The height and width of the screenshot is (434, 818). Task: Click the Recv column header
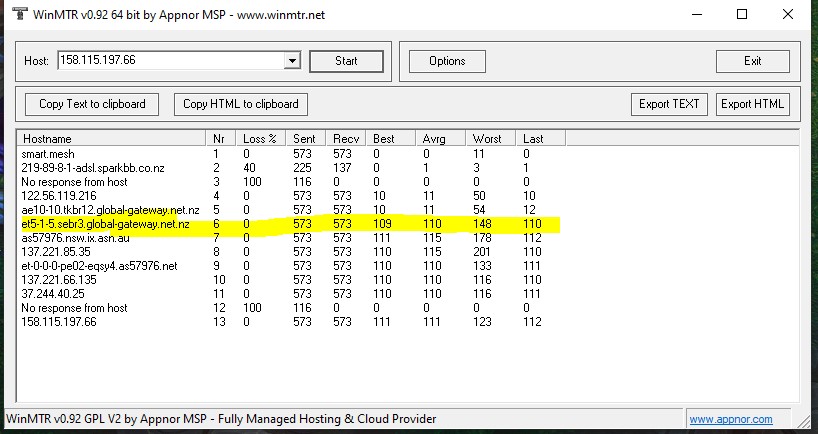346,139
